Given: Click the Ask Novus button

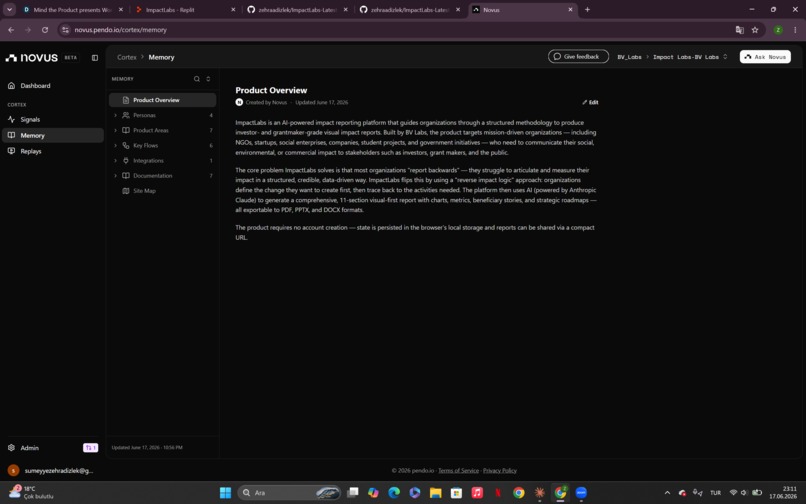Looking at the screenshot, I should click(x=765, y=57).
